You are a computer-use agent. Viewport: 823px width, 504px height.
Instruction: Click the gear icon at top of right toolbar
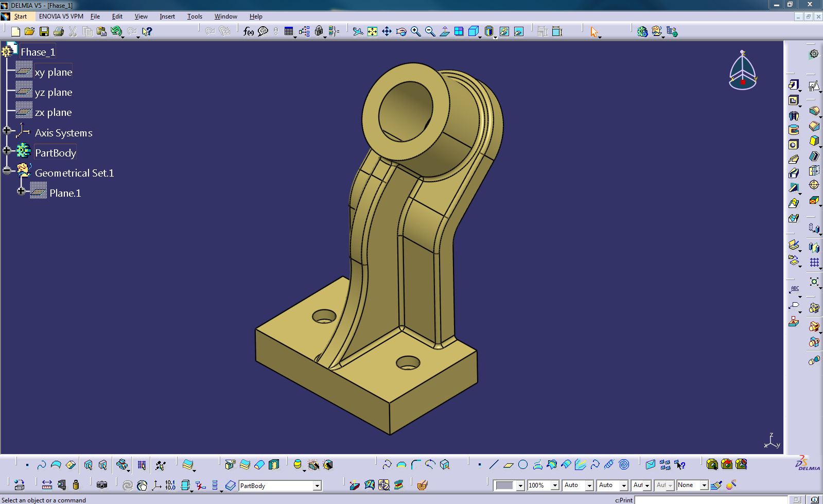814,54
